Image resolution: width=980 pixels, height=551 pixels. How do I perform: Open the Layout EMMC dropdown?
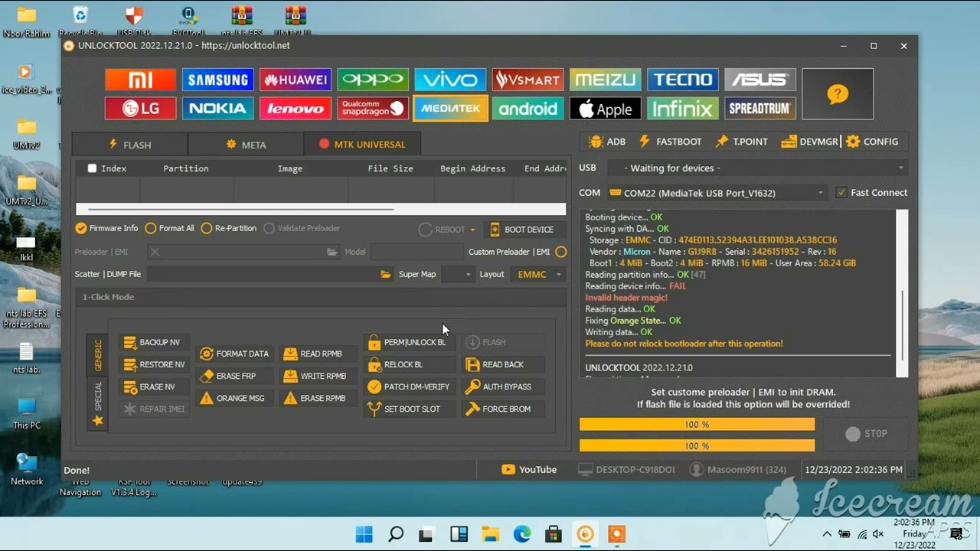(539, 274)
